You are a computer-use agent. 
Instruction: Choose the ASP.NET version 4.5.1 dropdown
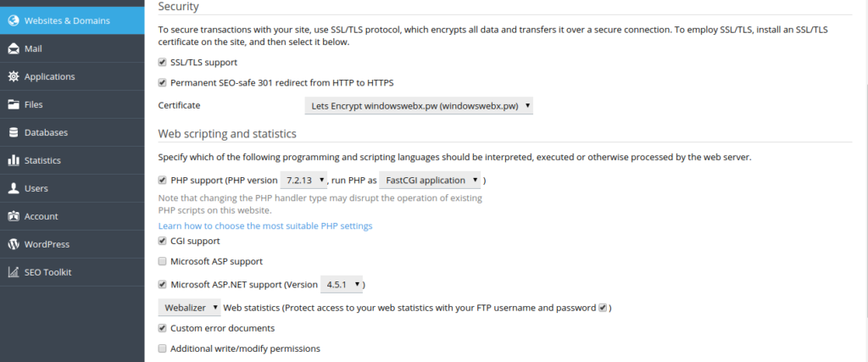pyautogui.click(x=343, y=285)
